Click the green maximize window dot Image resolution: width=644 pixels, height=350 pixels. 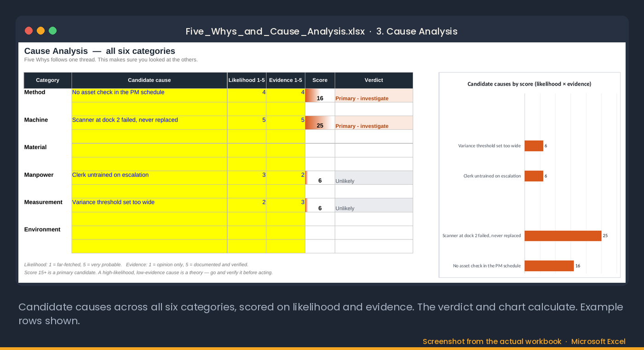[52, 31]
